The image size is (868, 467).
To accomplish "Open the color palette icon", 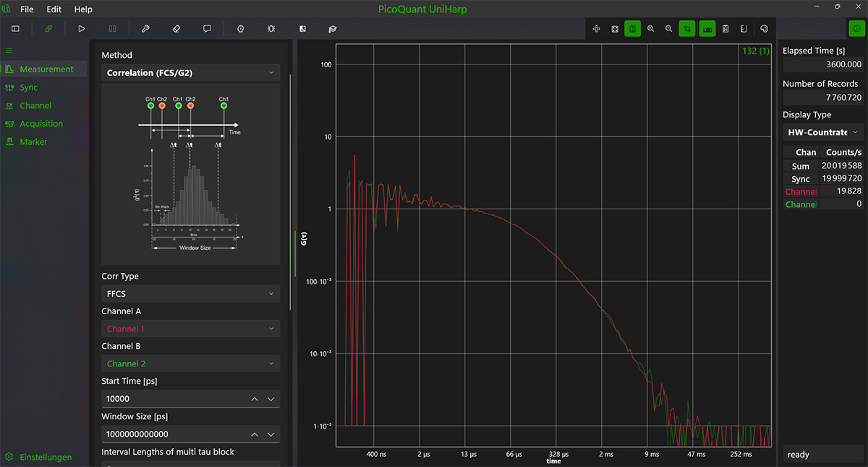I will 764,29.
